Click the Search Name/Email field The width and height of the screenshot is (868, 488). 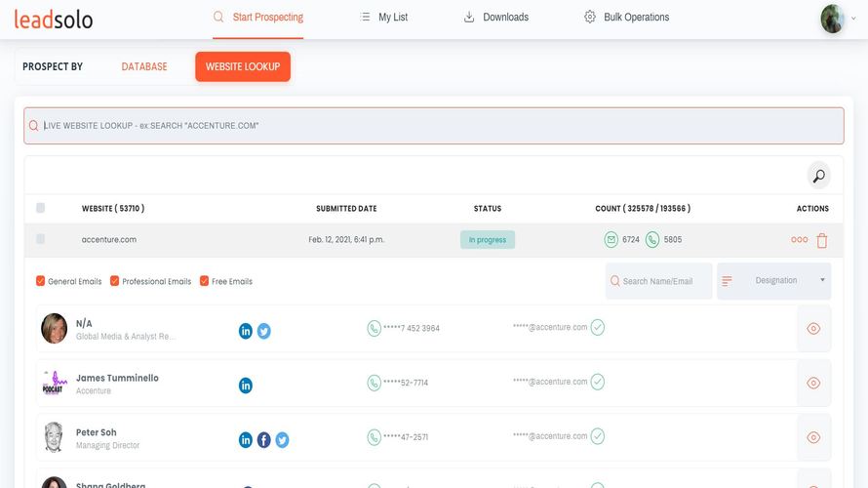(658, 281)
